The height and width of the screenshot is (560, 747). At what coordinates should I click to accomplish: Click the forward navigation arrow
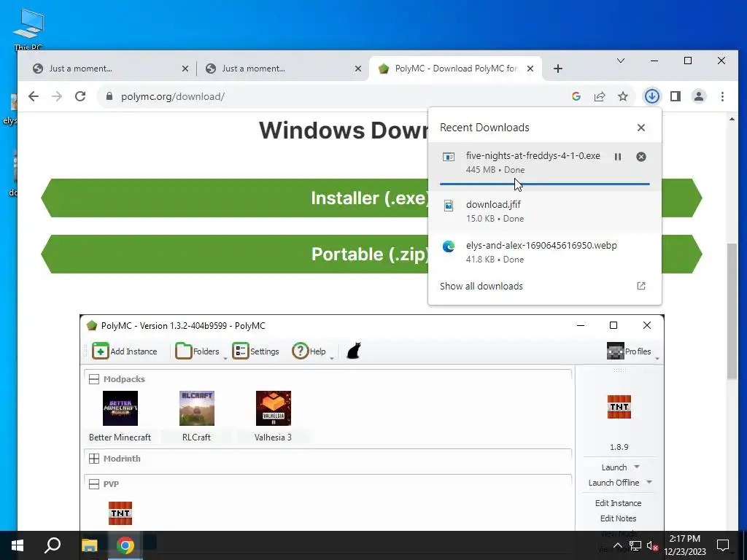(57, 96)
